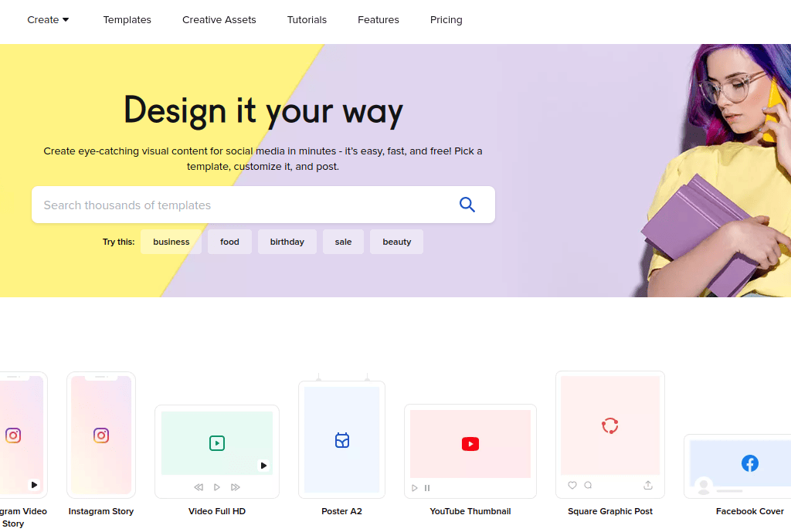Click green play icon in Video Full HD card
Image resolution: width=791 pixels, height=532 pixels.
click(217, 443)
